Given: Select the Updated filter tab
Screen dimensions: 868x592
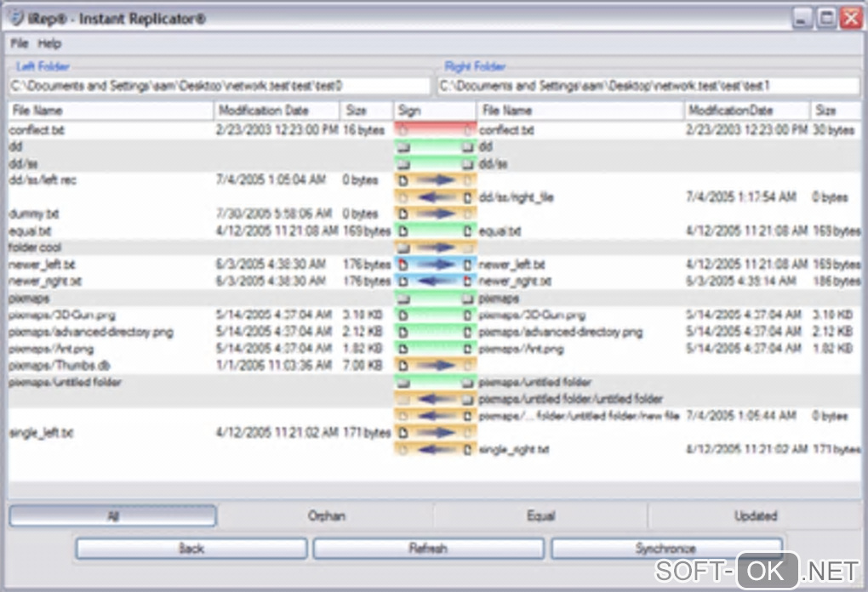Looking at the screenshot, I should tap(756, 516).
